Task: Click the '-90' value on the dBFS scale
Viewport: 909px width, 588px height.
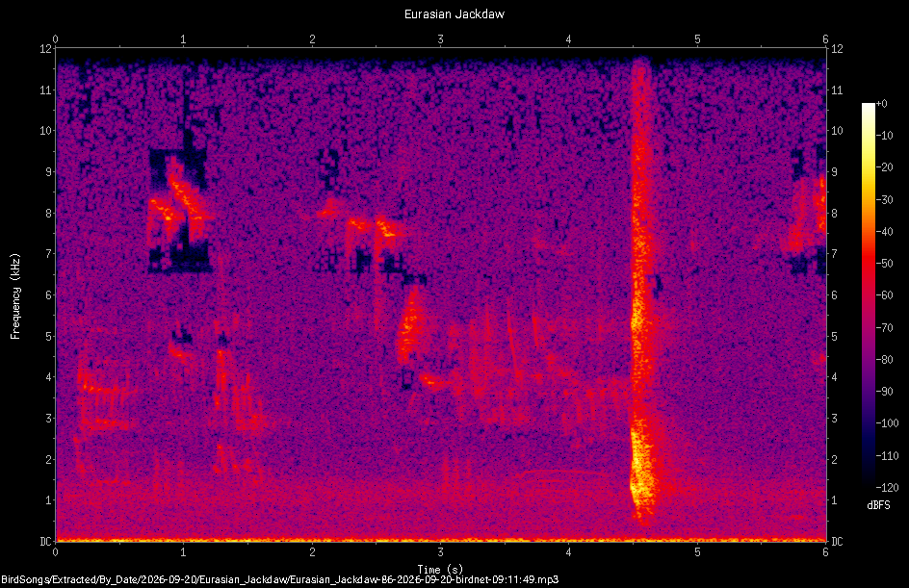Action: click(885, 392)
